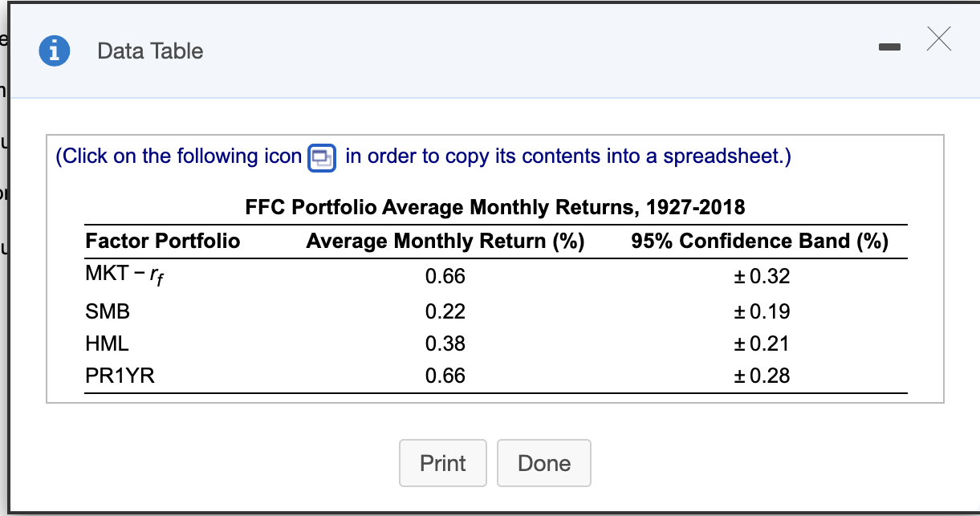Click the blue info icon next to Data Table
The image size is (980, 516).
[55, 51]
